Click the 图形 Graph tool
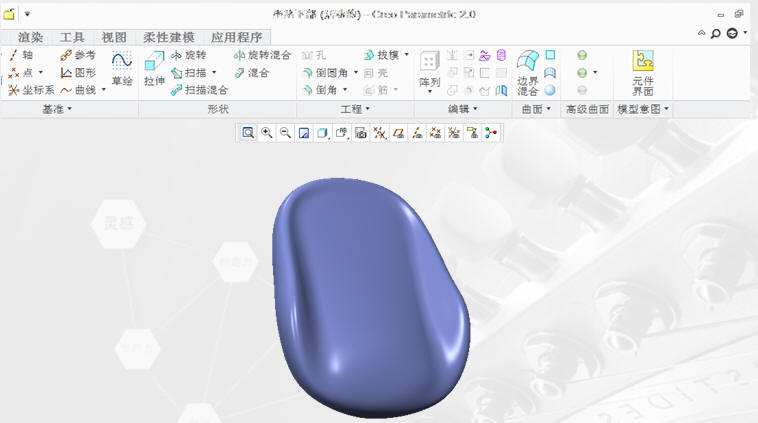This screenshot has height=423, width=758. pos(78,73)
